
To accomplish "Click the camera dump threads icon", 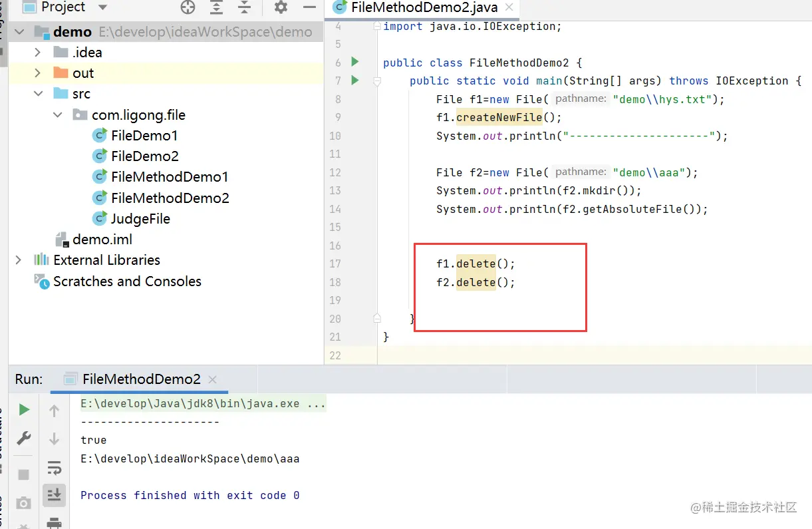I will tap(24, 503).
